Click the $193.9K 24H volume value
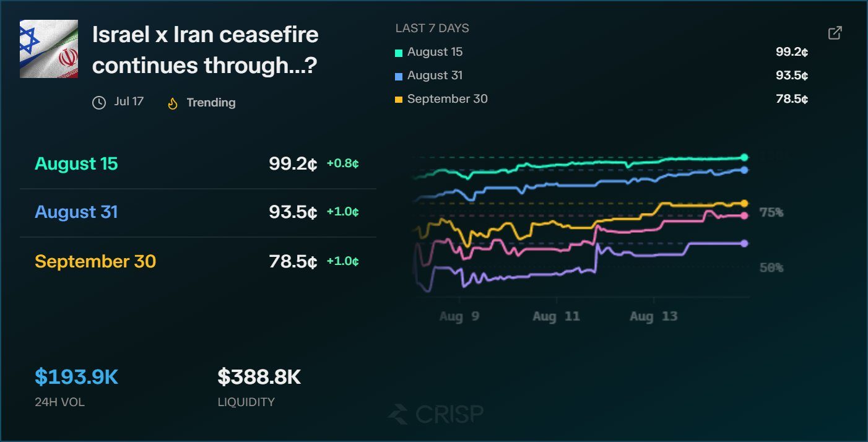Screen dimensions: 868x442 (x=76, y=376)
